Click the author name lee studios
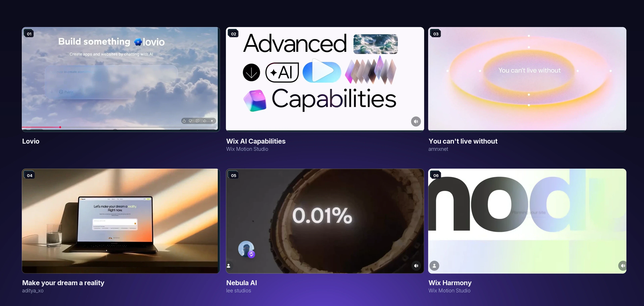Screen dimensions: 644x306 (238, 291)
